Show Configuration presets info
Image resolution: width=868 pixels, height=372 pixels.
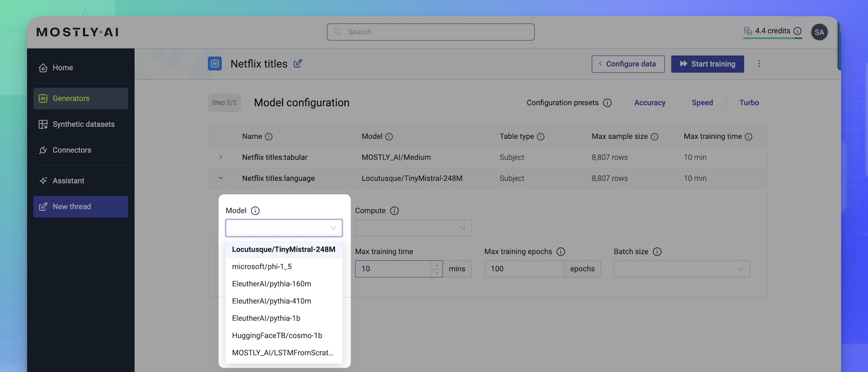pyautogui.click(x=608, y=103)
